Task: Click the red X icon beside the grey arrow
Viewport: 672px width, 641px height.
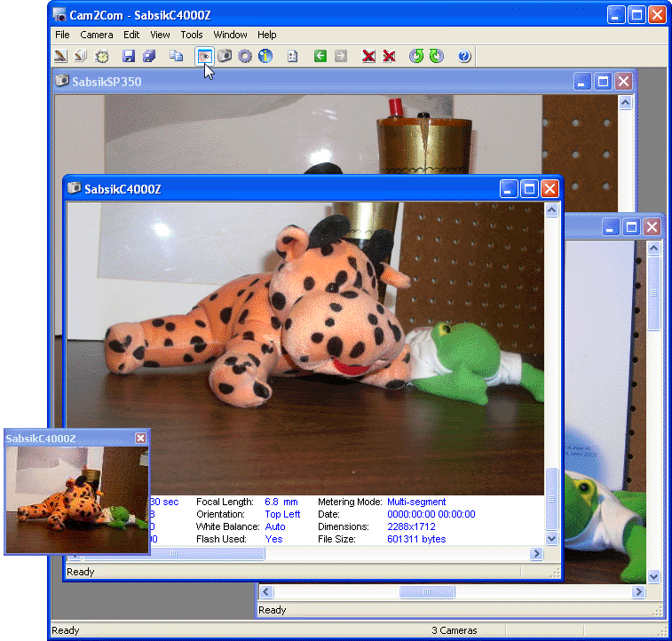Action: pos(368,56)
